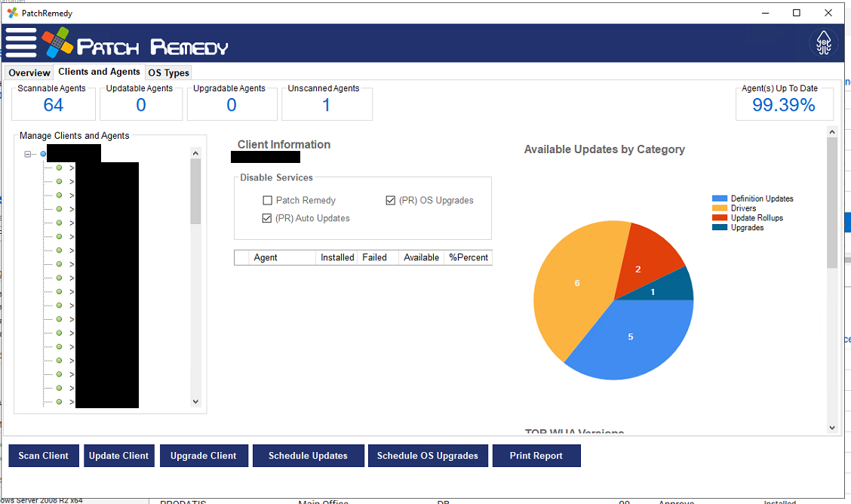The width and height of the screenshot is (851, 504).
Task: Start Upgrade Client
Action: click(204, 456)
